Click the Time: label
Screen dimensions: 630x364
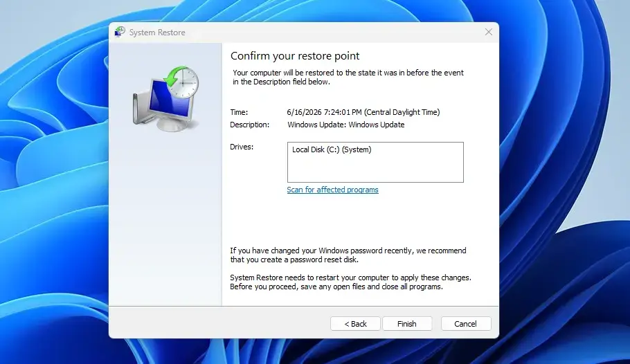(239, 113)
